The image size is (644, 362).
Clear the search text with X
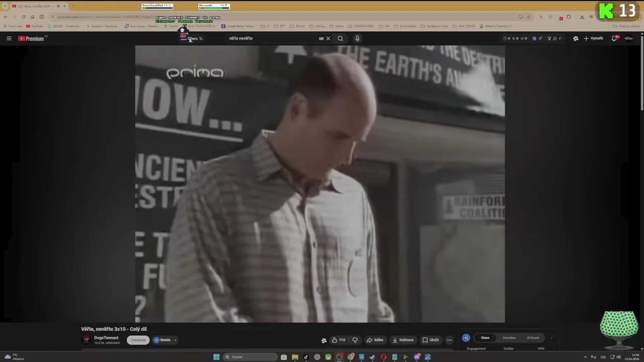[x=328, y=38]
